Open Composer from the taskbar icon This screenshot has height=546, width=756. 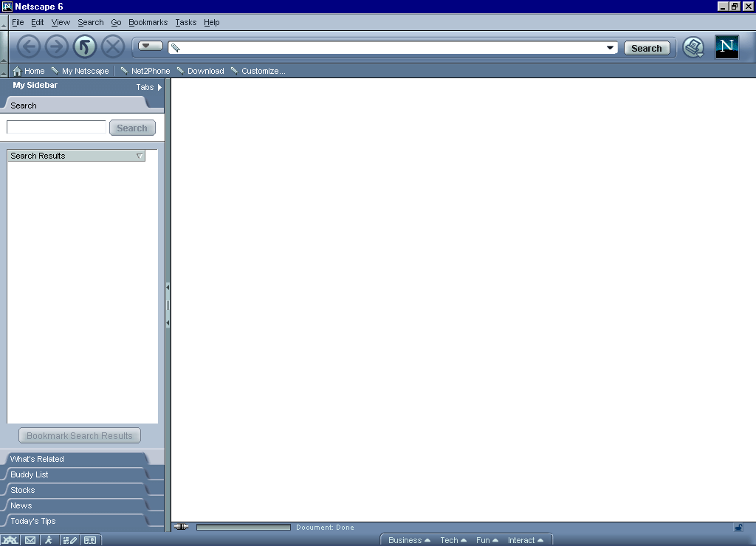[x=69, y=540]
